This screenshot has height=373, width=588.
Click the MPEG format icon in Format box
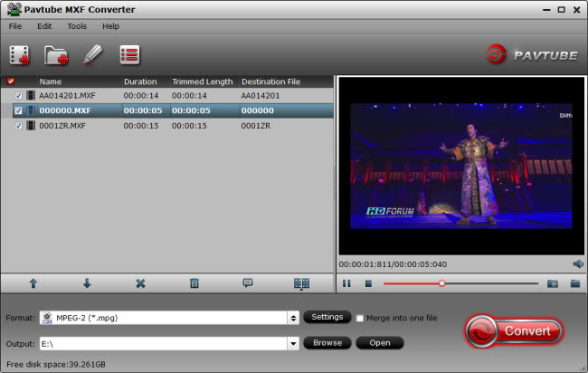[x=47, y=318]
